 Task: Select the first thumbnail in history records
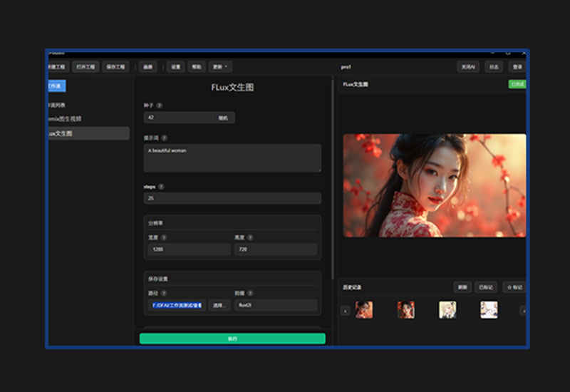(x=364, y=310)
